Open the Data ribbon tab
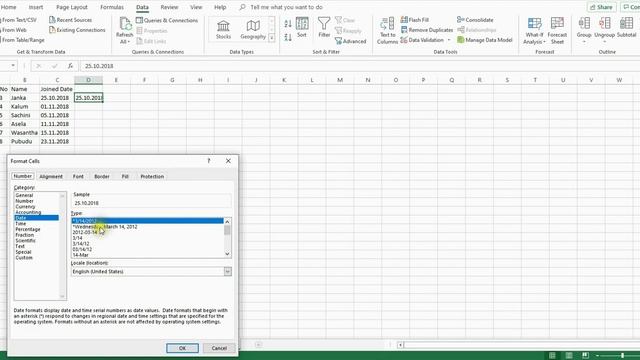The image size is (640, 360). [142, 7]
